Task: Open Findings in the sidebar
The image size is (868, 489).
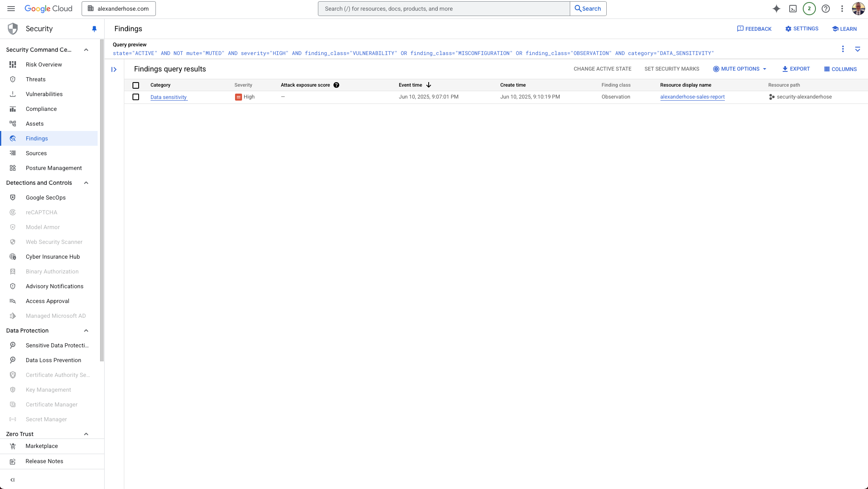Action: pyautogui.click(x=49, y=138)
